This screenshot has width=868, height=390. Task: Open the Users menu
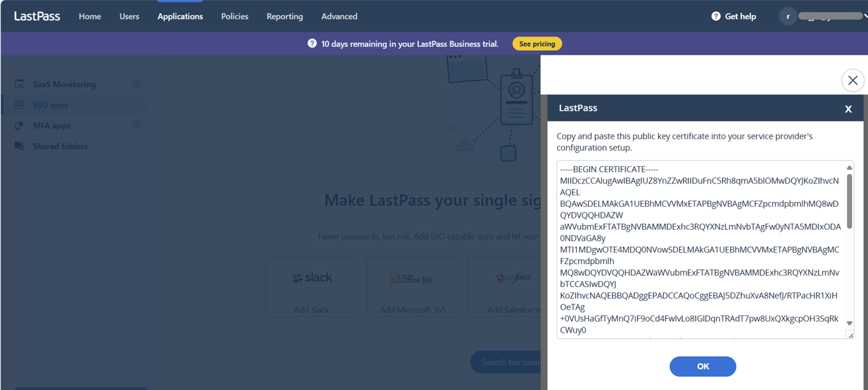tap(129, 16)
